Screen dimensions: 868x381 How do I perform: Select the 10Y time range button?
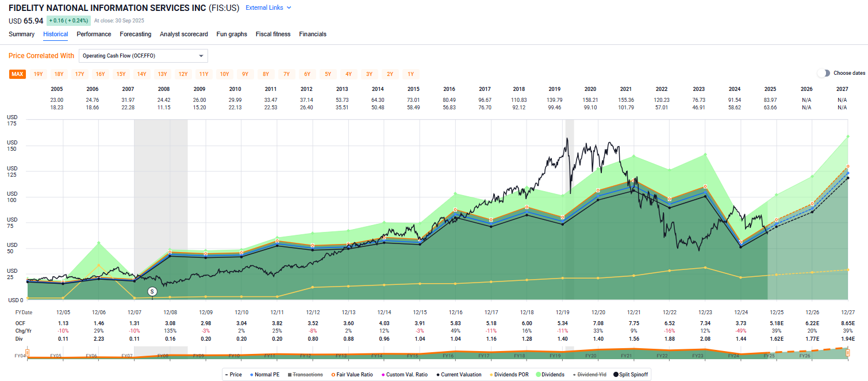[x=224, y=74]
